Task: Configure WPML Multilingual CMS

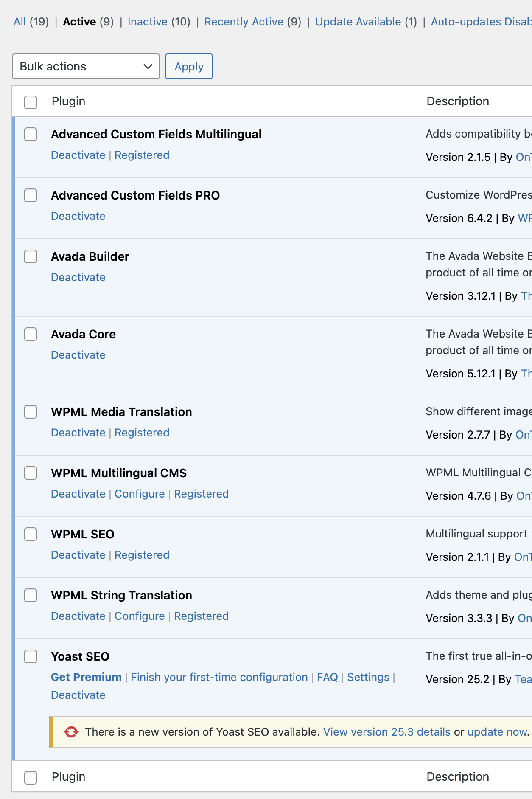Action: click(140, 494)
